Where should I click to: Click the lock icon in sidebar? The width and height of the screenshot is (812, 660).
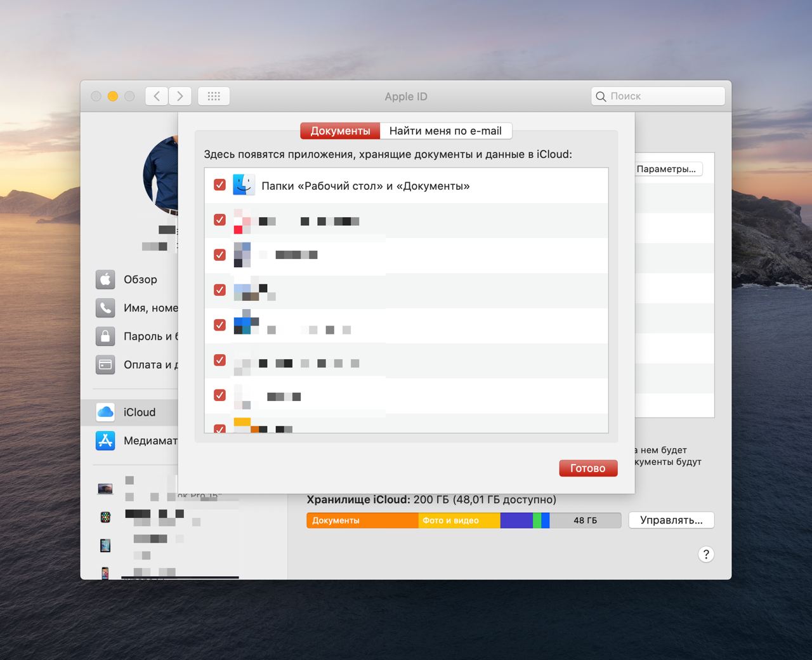[105, 336]
